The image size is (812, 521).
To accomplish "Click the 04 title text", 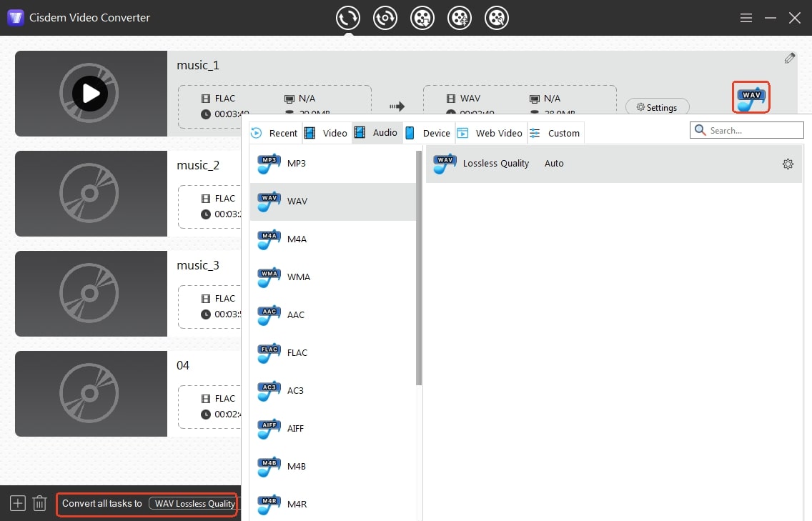I will pyautogui.click(x=183, y=366).
